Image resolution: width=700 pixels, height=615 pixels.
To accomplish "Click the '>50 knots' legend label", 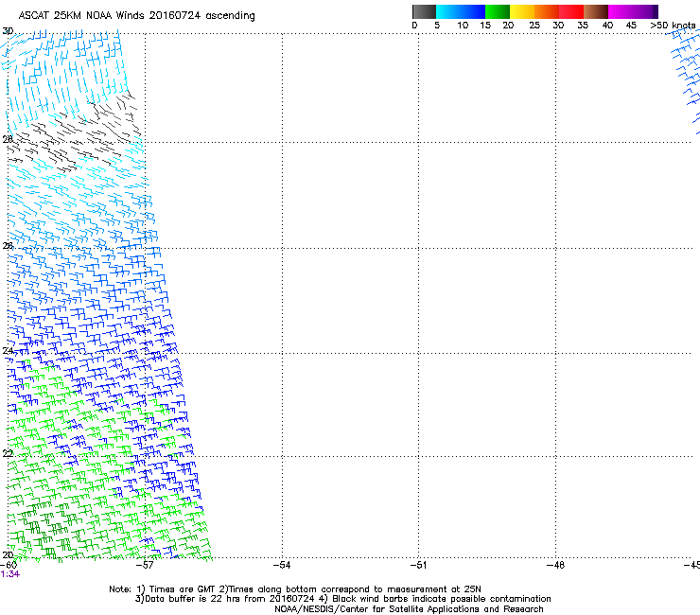I will pyautogui.click(x=673, y=25).
